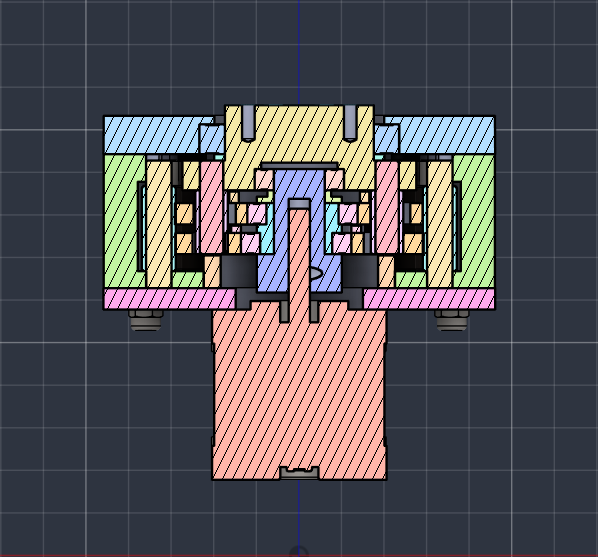Screen dimensions: 598x557
Task: Select the tall pink ring section, left
Action: click(211, 207)
